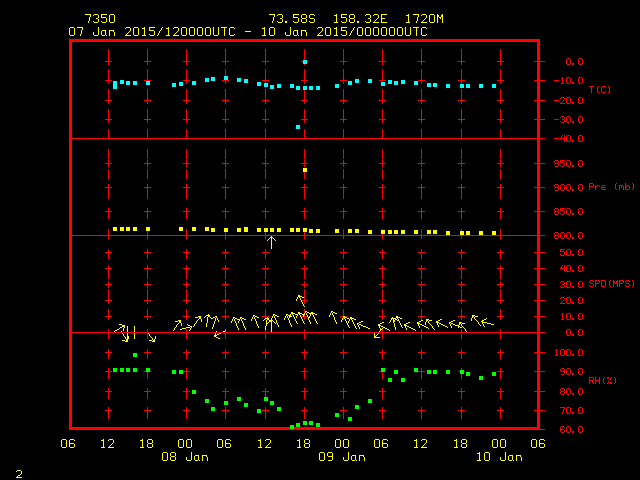Select the yellow outlier pressure point near 950
640x480 pixels.
click(305, 170)
